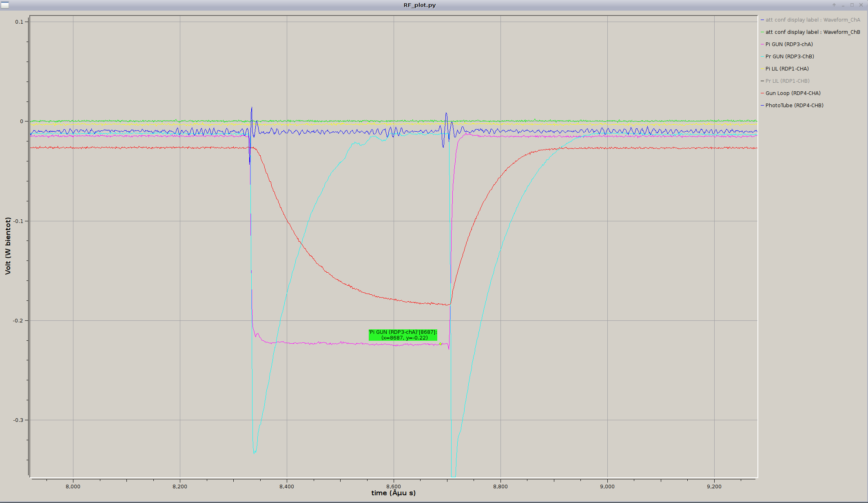This screenshot has height=503, width=868.
Task: Open the window menu icon top-left
Action: pos(5,5)
